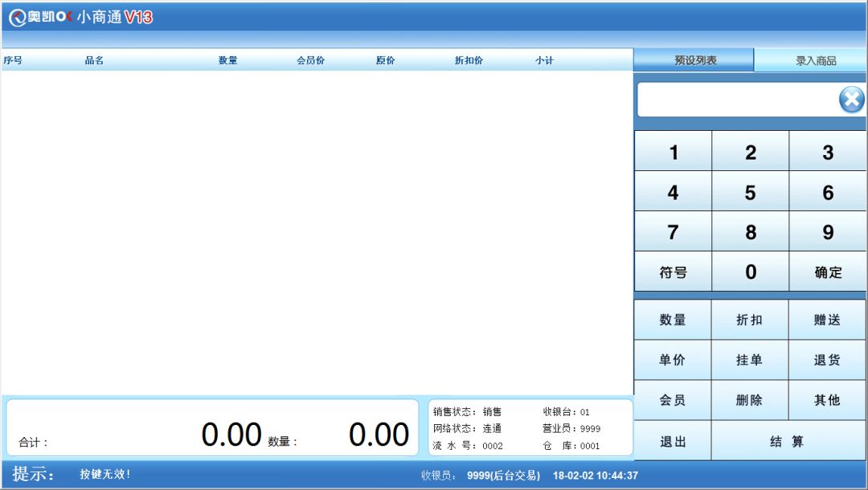Click the 数量 column header
This screenshot has height=490, width=868.
[x=227, y=60]
